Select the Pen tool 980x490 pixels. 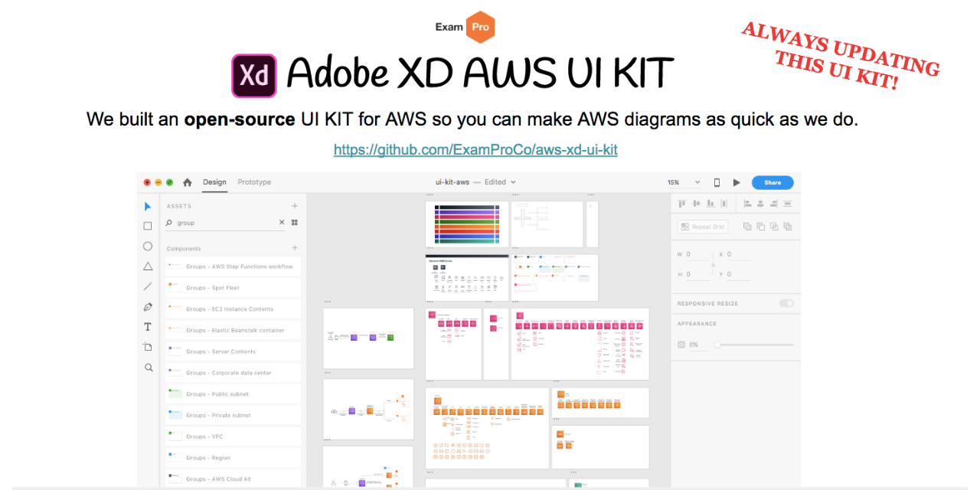coord(148,306)
